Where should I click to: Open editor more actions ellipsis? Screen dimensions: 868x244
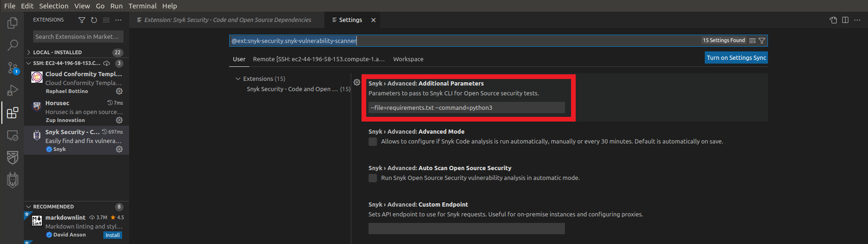857,20
